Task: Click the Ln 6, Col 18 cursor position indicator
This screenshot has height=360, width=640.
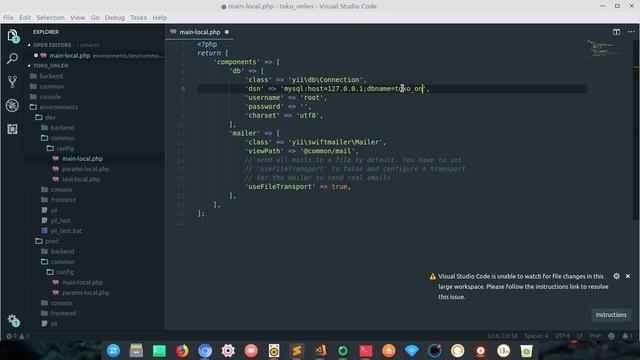Action: point(502,336)
